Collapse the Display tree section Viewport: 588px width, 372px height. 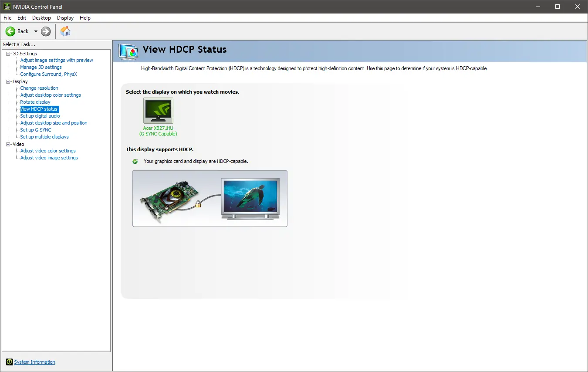click(x=7, y=81)
